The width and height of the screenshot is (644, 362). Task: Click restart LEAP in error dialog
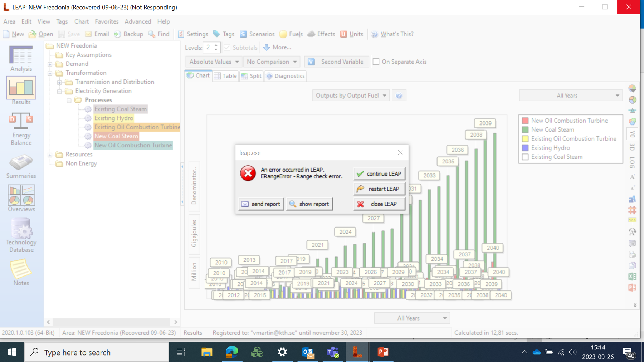pyautogui.click(x=379, y=189)
